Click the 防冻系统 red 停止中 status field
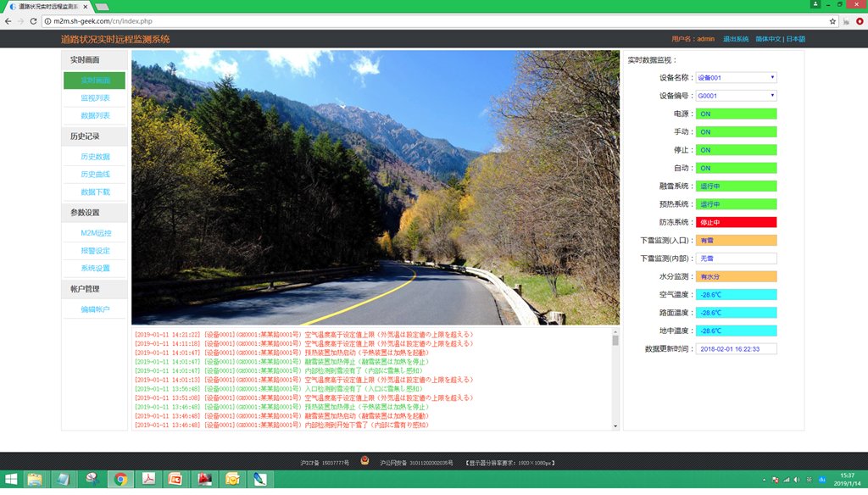Image resolution: width=868 pixels, height=495 pixels. click(736, 223)
